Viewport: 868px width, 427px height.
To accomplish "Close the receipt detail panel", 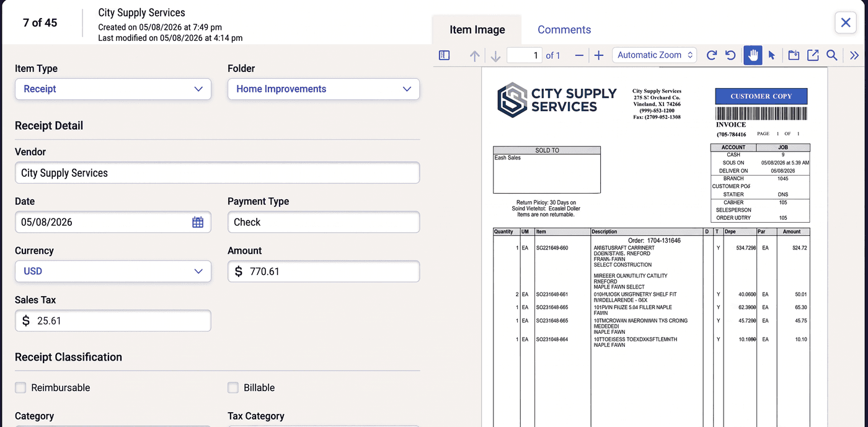I will click(846, 23).
